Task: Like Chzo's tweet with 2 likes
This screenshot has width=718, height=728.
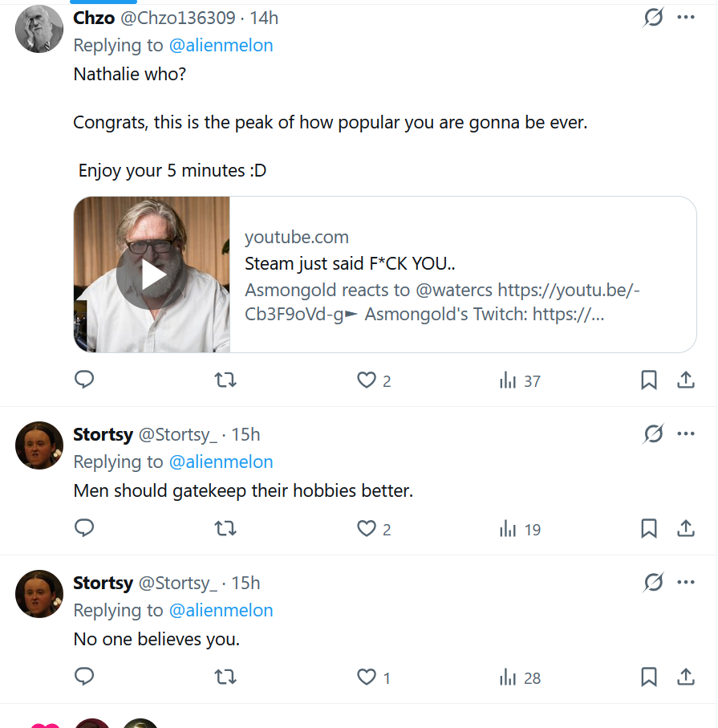Action: (367, 380)
